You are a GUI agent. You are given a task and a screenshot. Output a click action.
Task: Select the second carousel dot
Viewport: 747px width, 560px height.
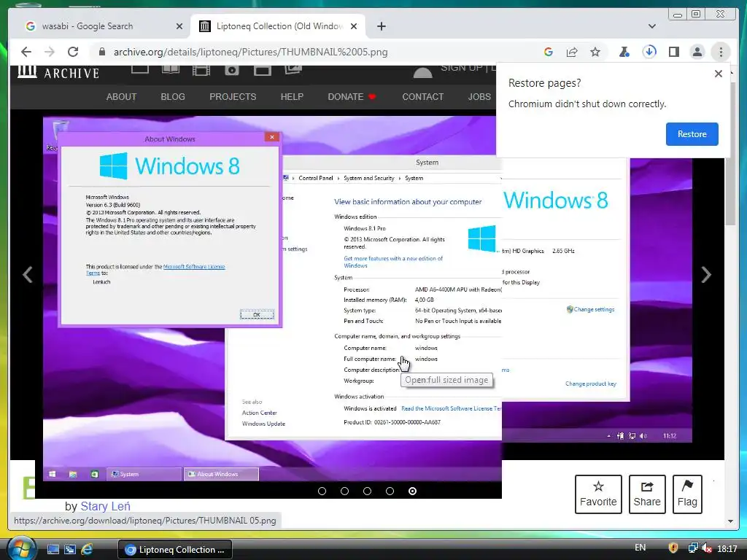click(x=344, y=491)
